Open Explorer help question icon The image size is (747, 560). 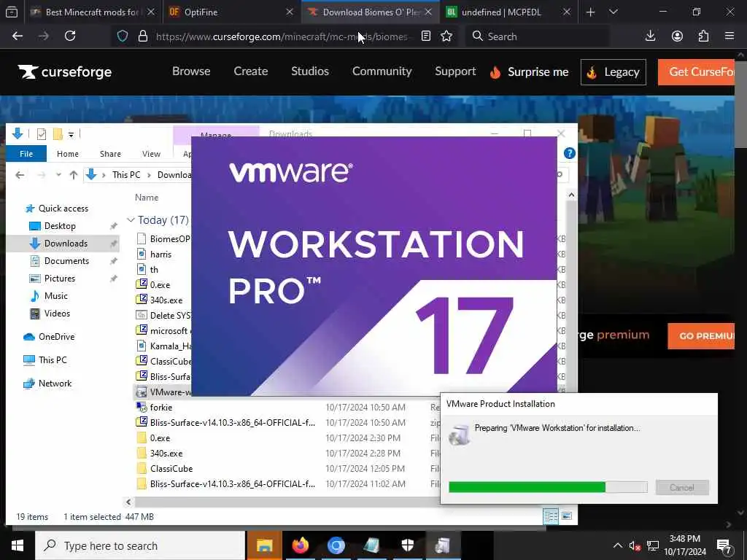569,153
